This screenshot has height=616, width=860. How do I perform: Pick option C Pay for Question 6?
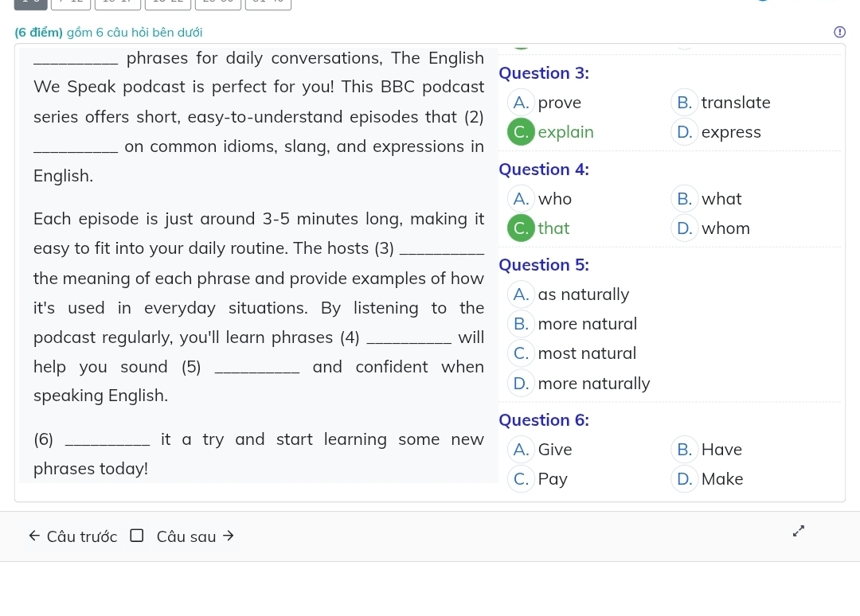[521, 479]
